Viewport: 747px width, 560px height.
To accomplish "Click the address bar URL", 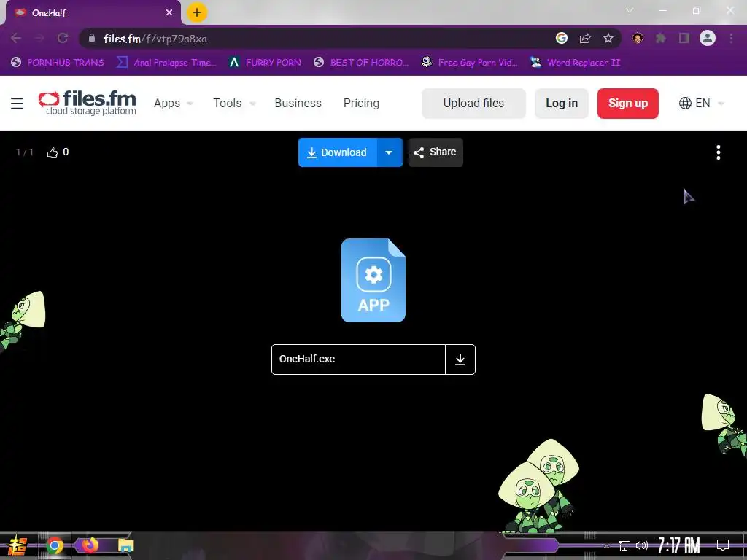I will pos(155,39).
